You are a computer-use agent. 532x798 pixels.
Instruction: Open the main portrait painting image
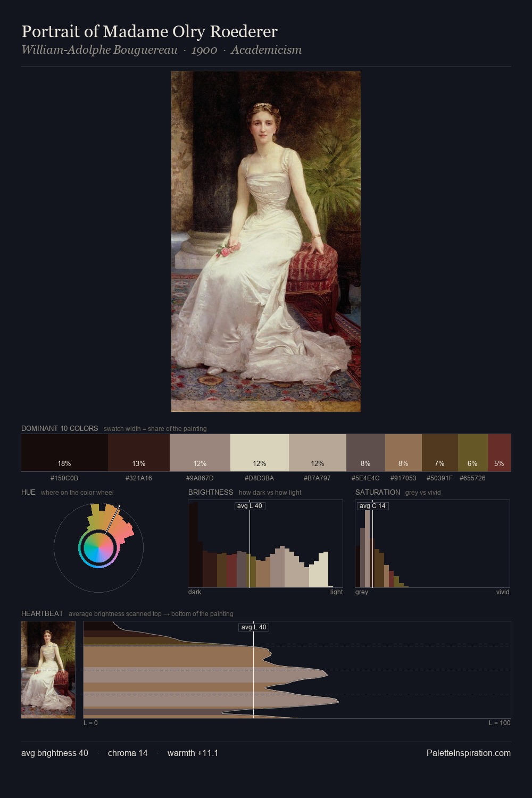click(x=266, y=242)
